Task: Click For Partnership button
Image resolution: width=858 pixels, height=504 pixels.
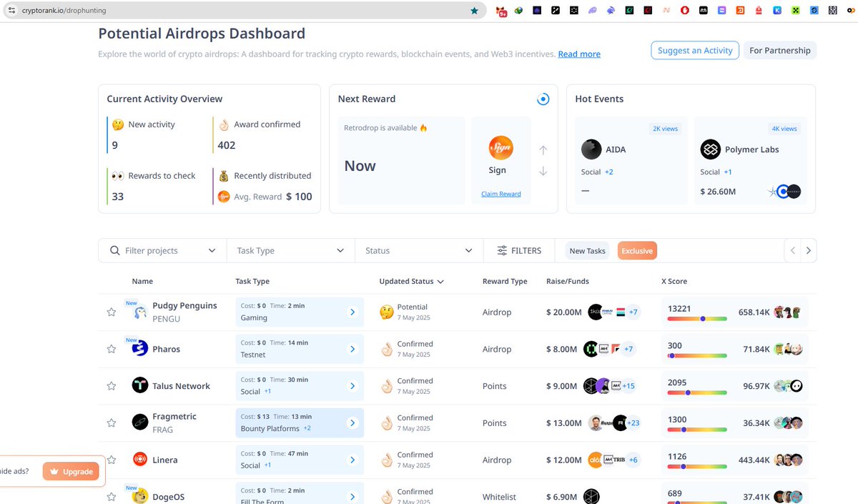Action: point(780,51)
